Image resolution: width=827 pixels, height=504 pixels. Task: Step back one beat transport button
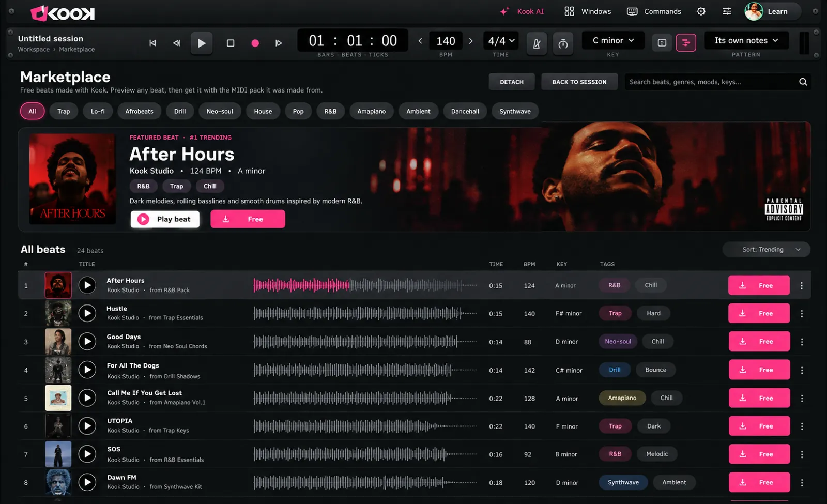(177, 43)
